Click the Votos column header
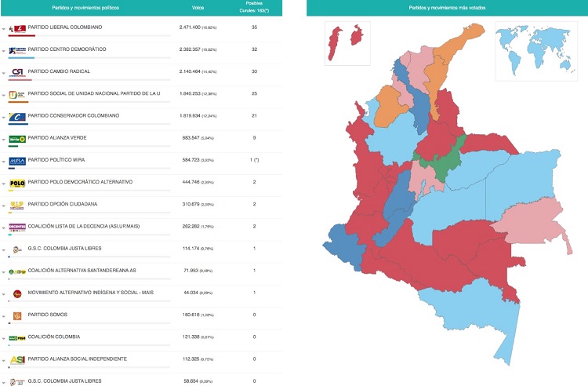Image resolution: width=588 pixels, height=386 pixels. coord(198,8)
